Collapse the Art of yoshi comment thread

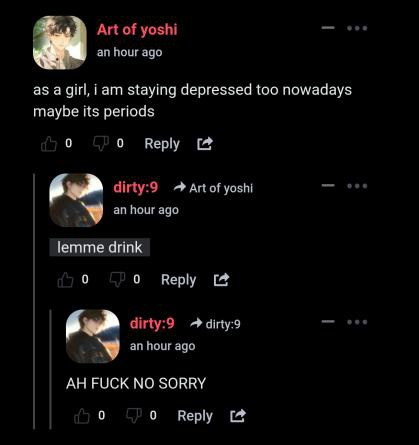[328, 28]
